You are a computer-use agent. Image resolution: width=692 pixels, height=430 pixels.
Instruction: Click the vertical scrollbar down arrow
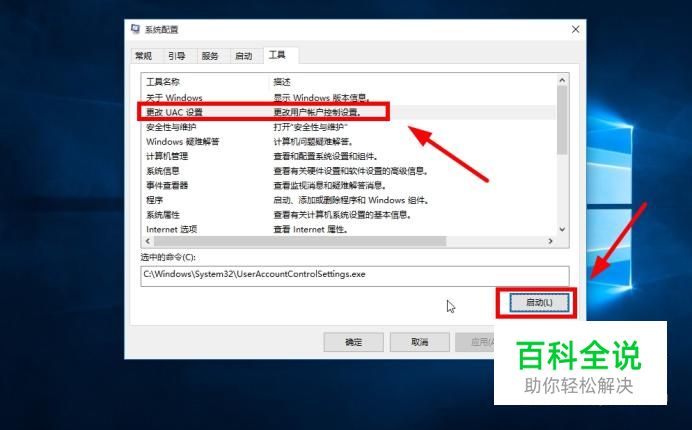coord(562,229)
